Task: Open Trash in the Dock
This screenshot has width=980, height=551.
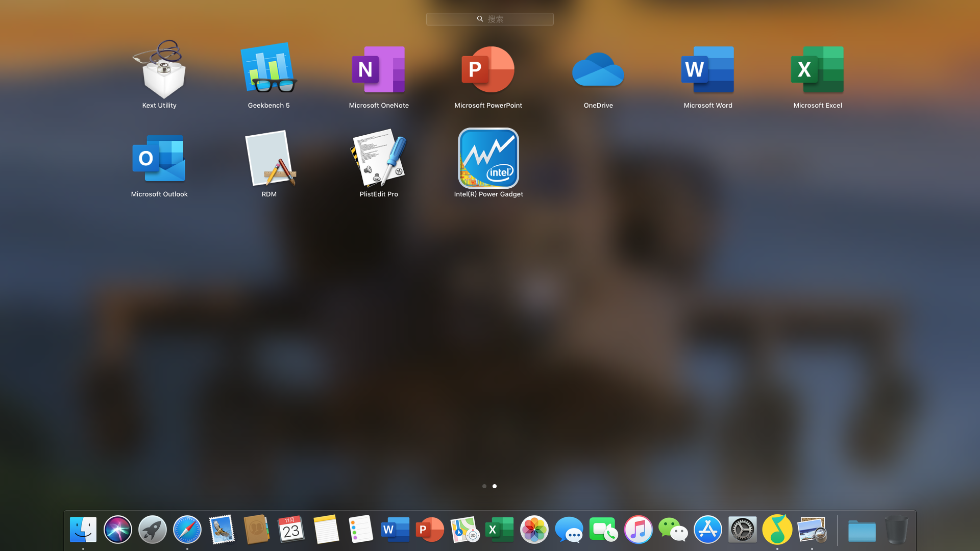Action: (896, 530)
